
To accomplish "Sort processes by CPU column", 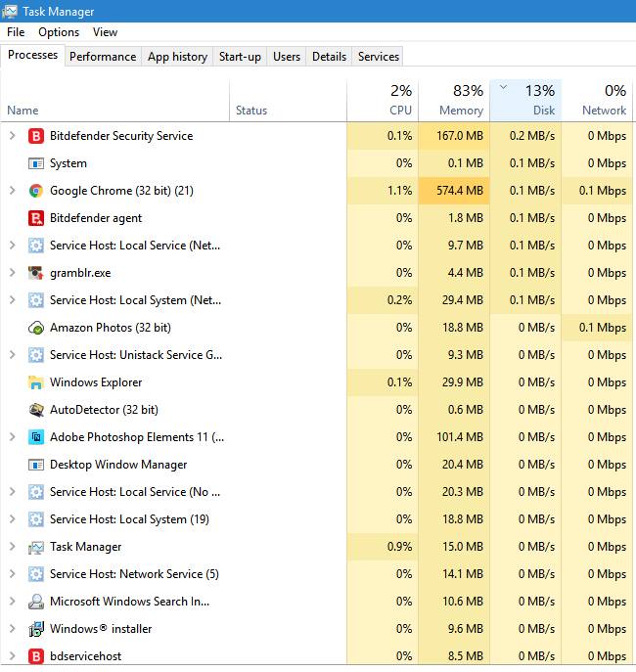I will pos(383,101).
